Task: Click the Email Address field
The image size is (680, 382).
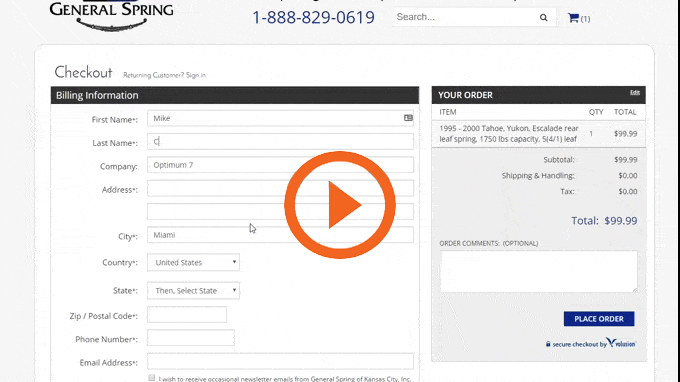Action: pos(280,362)
